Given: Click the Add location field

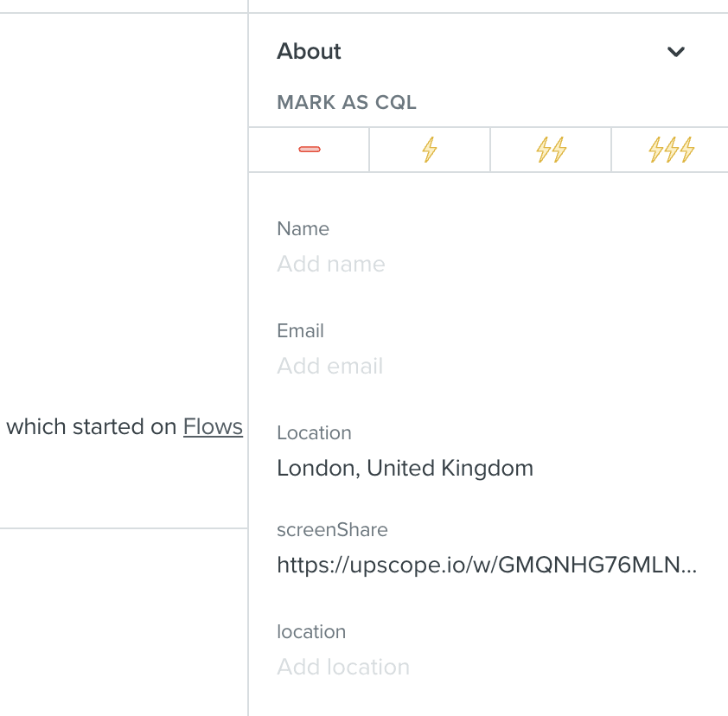Looking at the screenshot, I should pyautogui.click(x=343, y=667).
